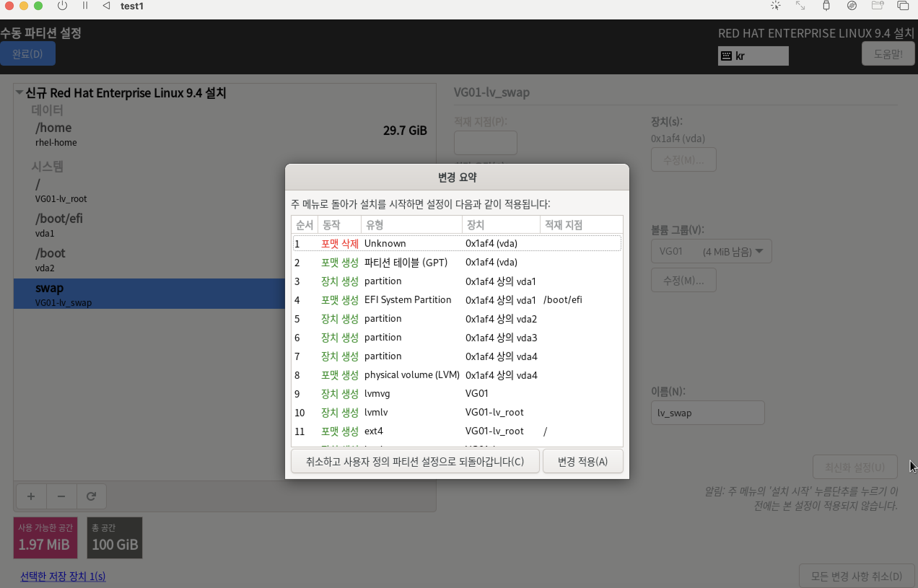Image resolution: width=918 pixels, height=588 pixels.
Task: Open 선택한 저장 장치 1(s) link
Action: (63, 576)
